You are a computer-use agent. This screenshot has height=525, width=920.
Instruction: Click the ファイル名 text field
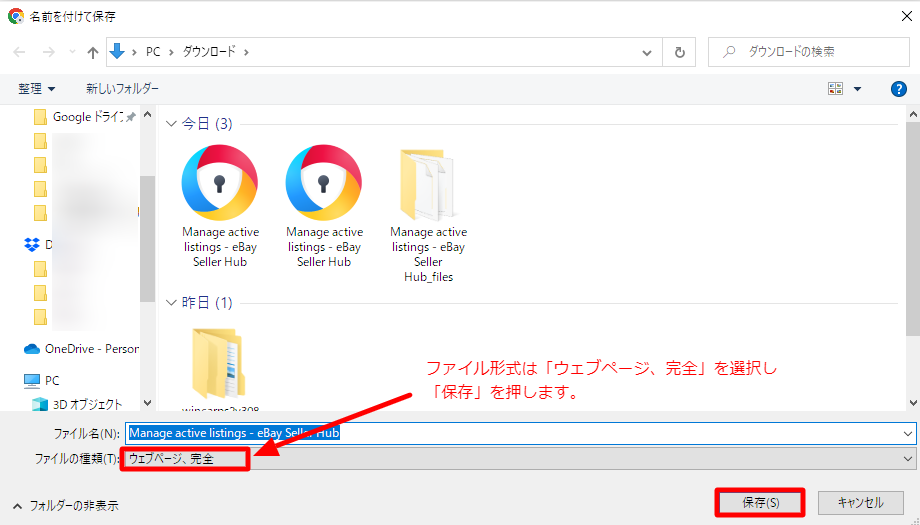click(x=515, y=433)
